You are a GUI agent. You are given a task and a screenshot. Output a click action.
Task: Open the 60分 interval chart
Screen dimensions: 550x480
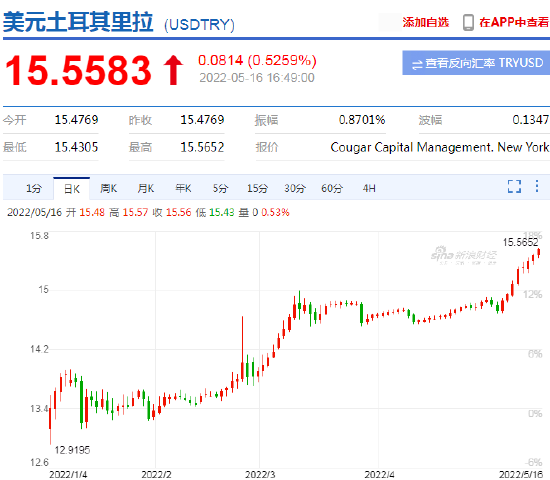332,188
